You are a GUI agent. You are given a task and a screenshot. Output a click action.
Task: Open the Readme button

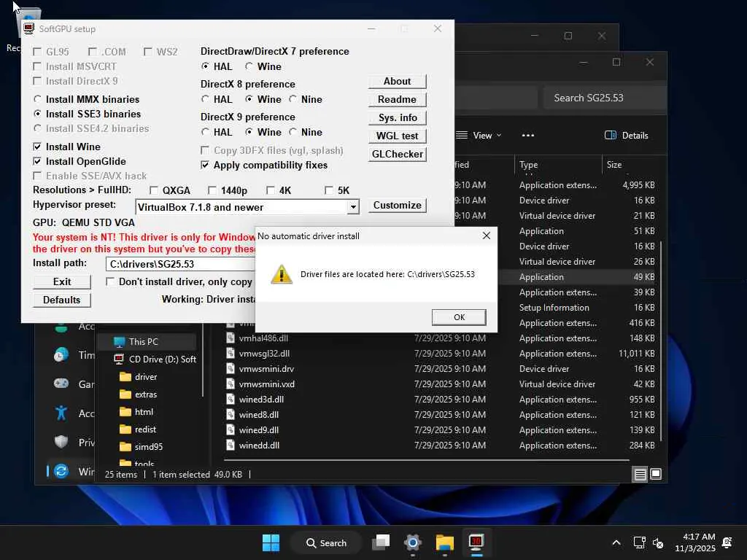pos(397,99)
